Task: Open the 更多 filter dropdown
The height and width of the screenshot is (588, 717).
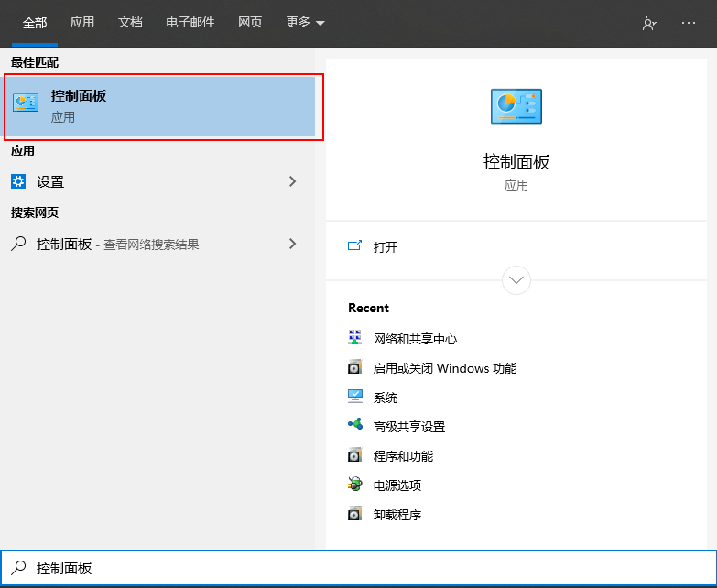Action: pyautogui.click(x=305, y=23)
